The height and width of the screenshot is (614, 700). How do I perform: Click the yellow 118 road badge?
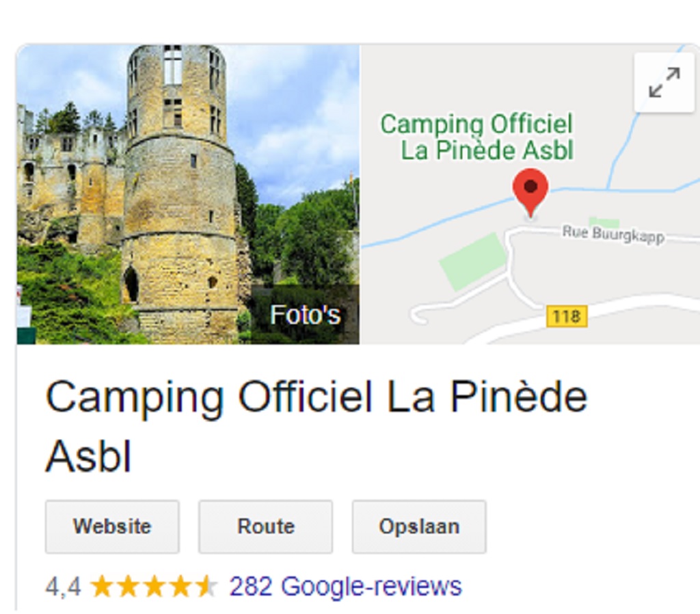(x=567, y=316)
